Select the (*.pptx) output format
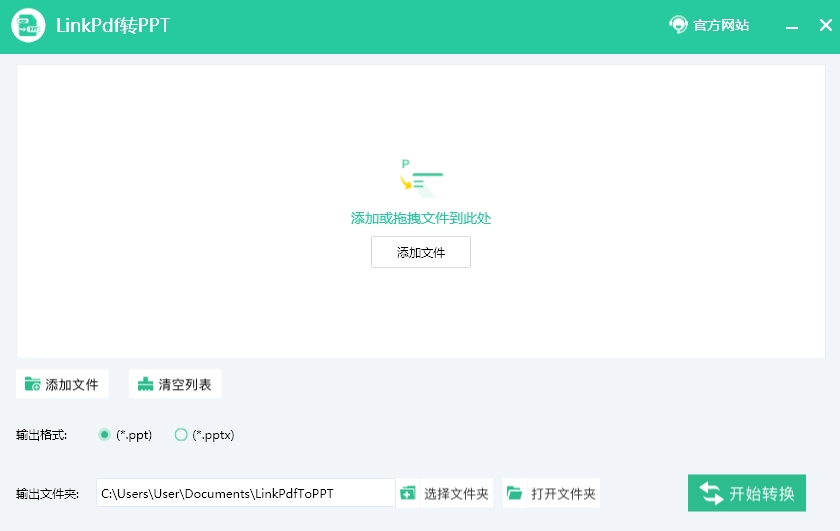 [205, 435]
